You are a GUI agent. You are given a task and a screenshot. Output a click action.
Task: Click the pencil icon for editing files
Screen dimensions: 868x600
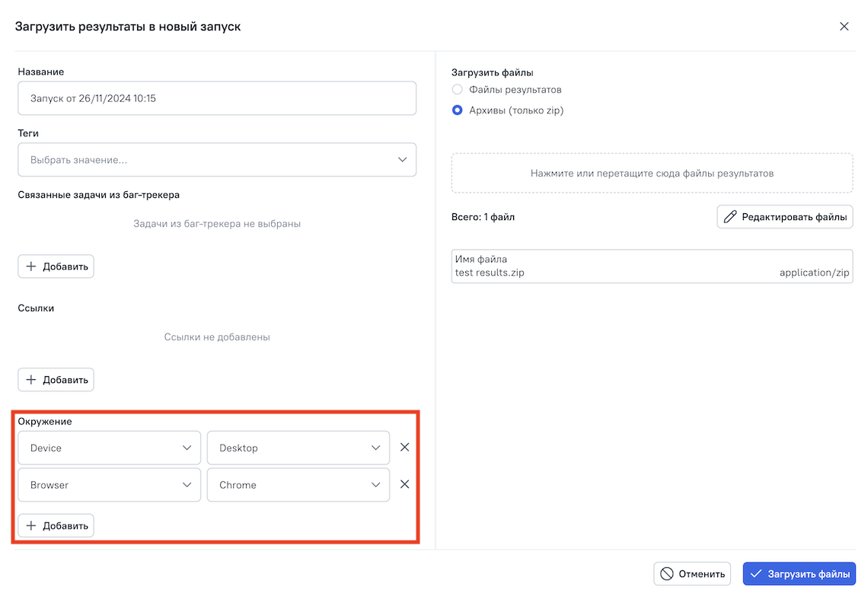pyautogui.click(x=730, y=217)
